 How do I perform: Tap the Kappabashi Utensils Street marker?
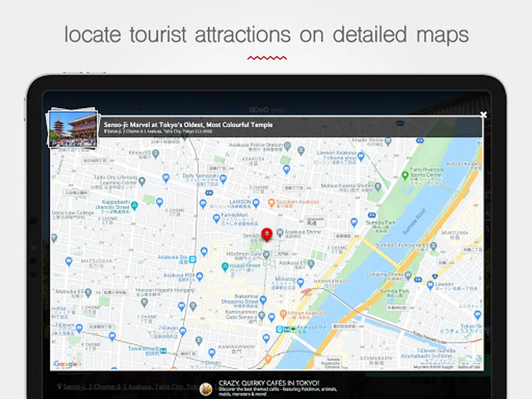coord(135,206)
